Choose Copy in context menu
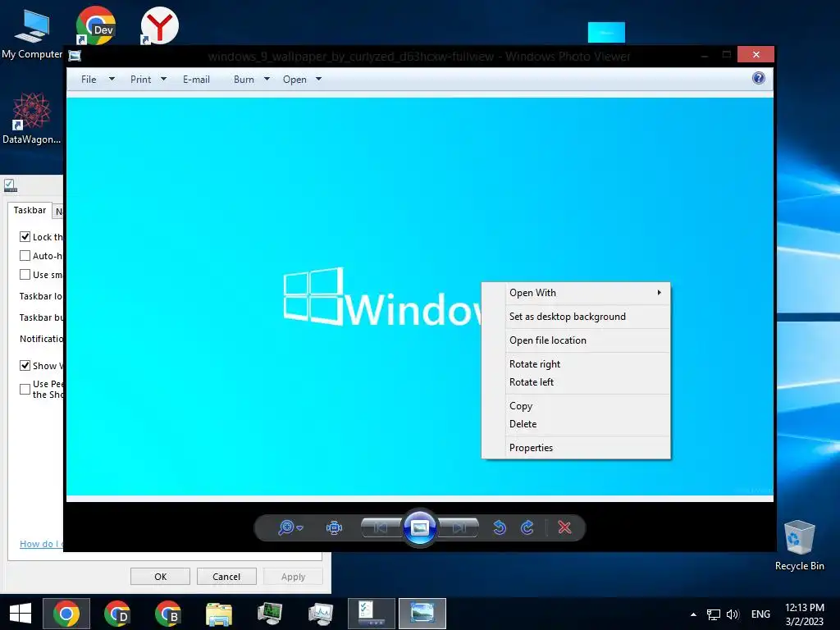The image size is (840, 630). tap(576, 405)
